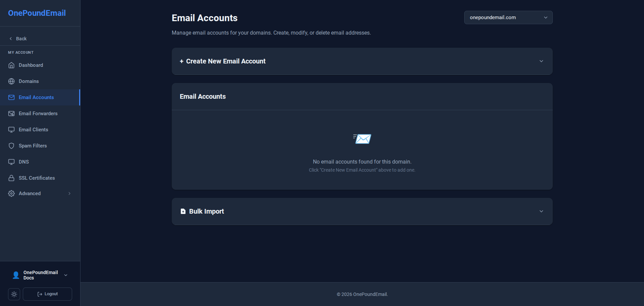The height and width of the screenshot is (306, 644).
Task: Click the OnePoundEmail logo
Action: tap(37, 13)
